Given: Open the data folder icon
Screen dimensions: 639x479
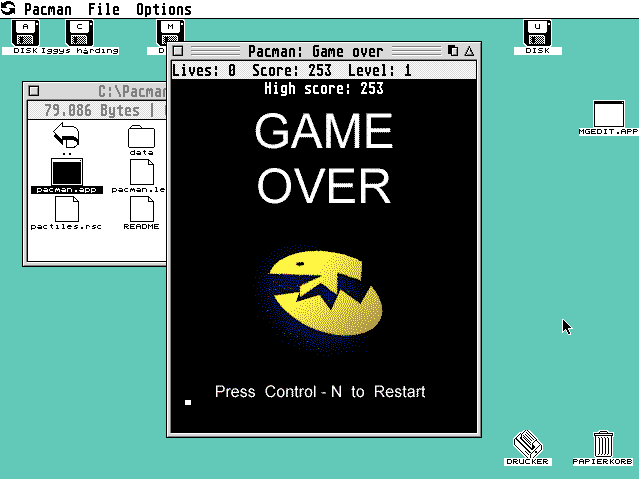Looking at the screenshot, I should (x=141, y=136).
